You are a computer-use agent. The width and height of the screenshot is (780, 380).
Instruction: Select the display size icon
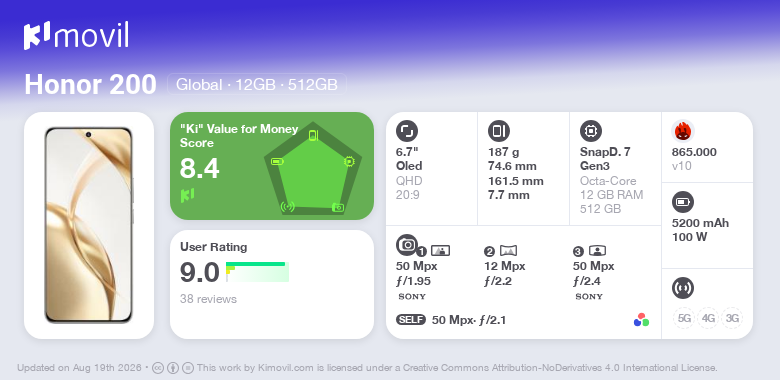(x=406, y=131)
